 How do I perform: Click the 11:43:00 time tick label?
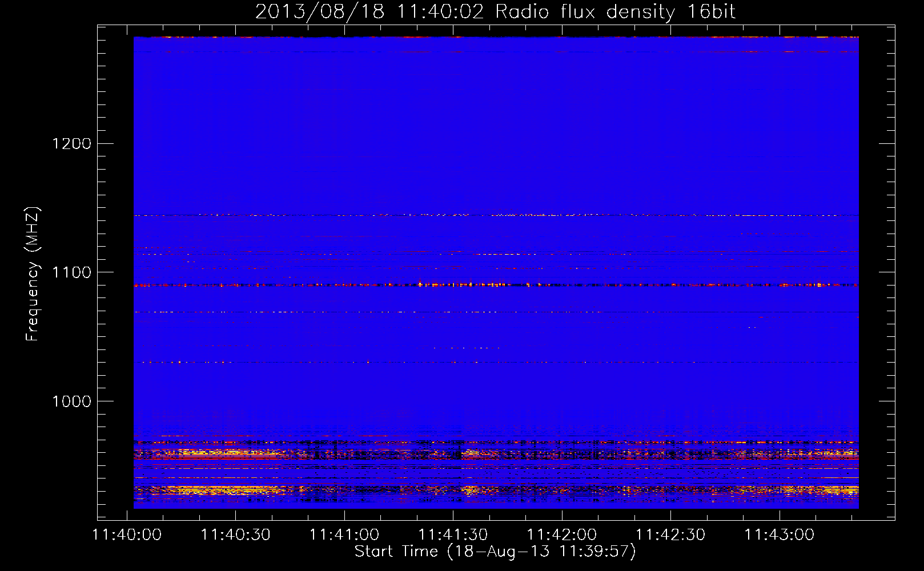coord(780,534)
